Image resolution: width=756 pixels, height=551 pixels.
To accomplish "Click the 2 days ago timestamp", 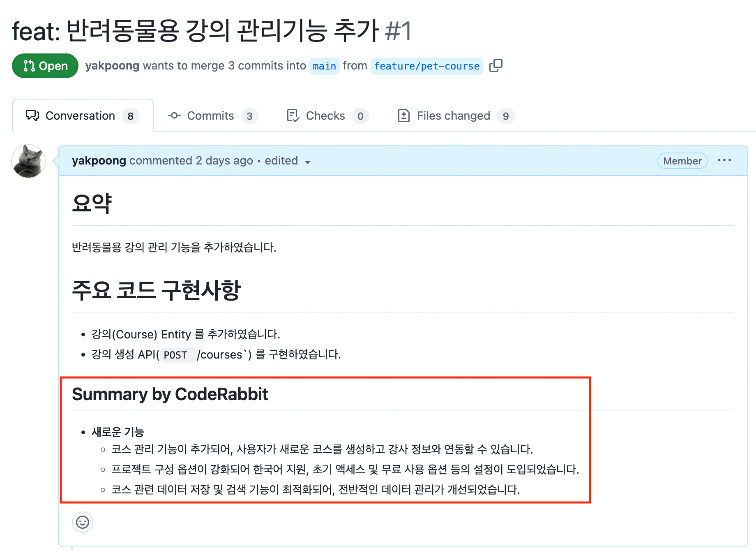I will pyautogui.click(x=224, y=160).
